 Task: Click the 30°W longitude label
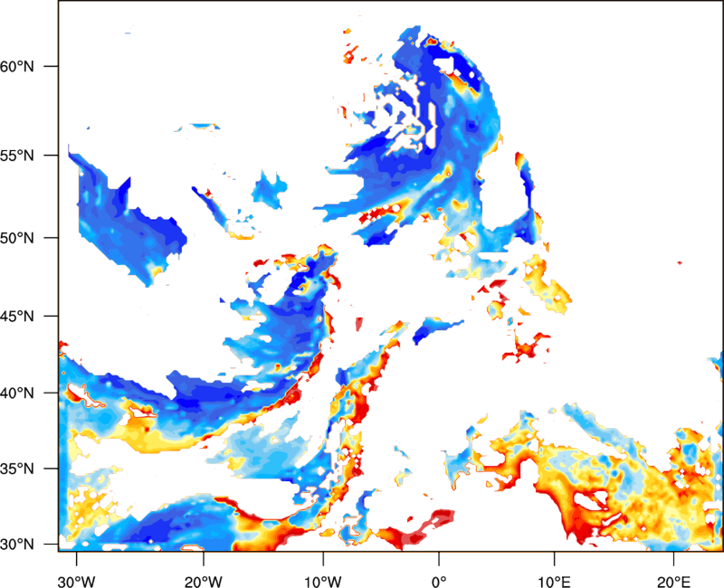pyautogui.click(x=76, y=581)
